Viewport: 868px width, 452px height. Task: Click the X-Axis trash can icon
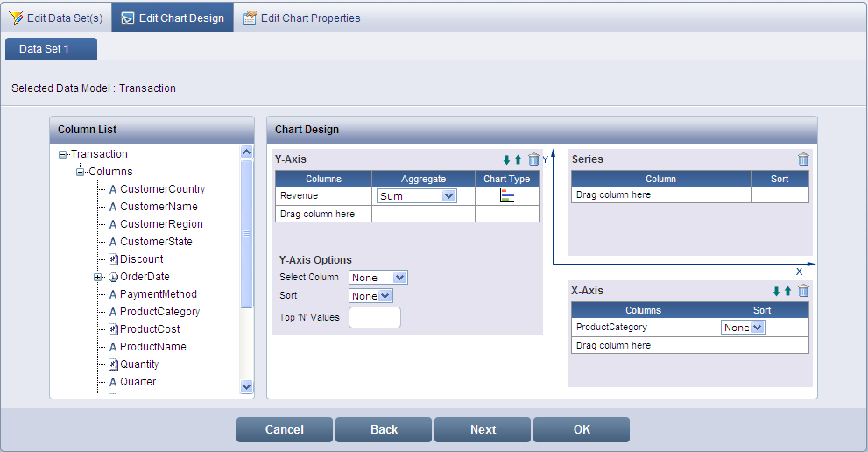[803, 292]
